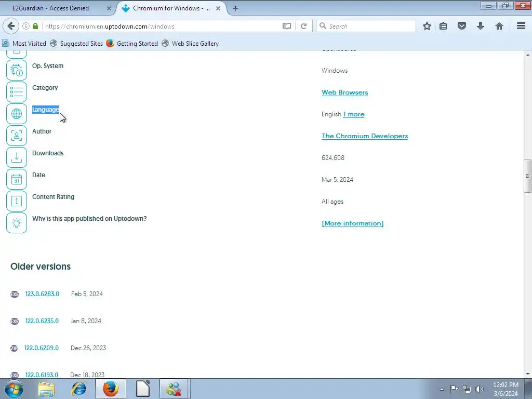Go to the home page icon
The image size is (532, 399).
(499, 26)
